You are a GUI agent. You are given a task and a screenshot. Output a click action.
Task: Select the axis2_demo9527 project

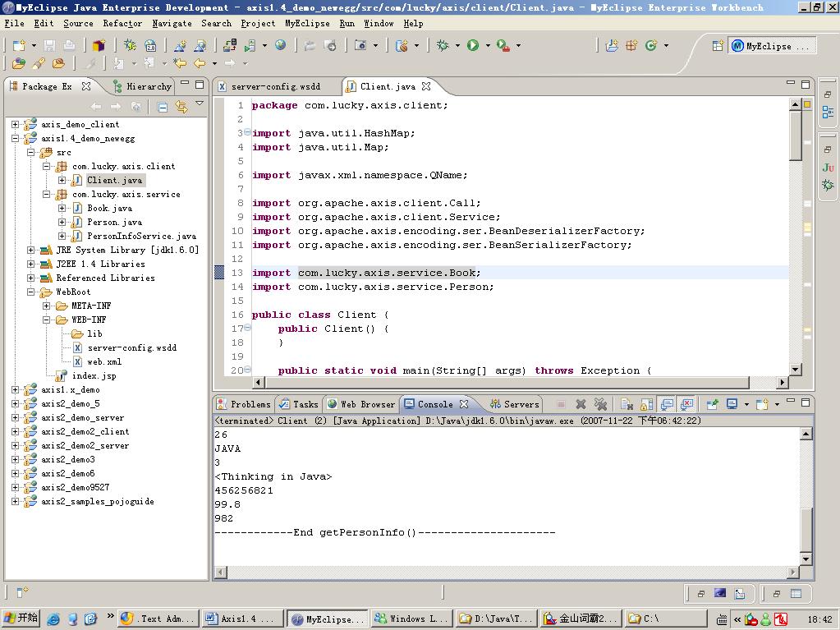tap(75, 488)
